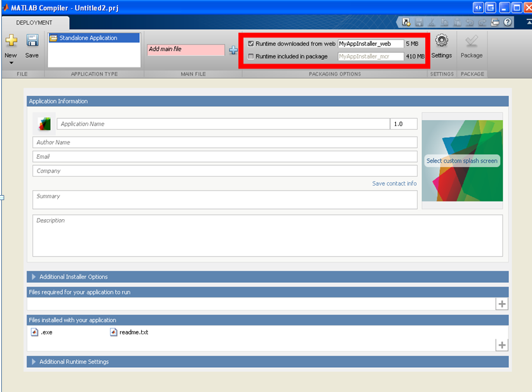Click the switch windows icon in quick access toolbar
Image resolution: width=532 pixels, height=392 pixels.
pos(496,22)
